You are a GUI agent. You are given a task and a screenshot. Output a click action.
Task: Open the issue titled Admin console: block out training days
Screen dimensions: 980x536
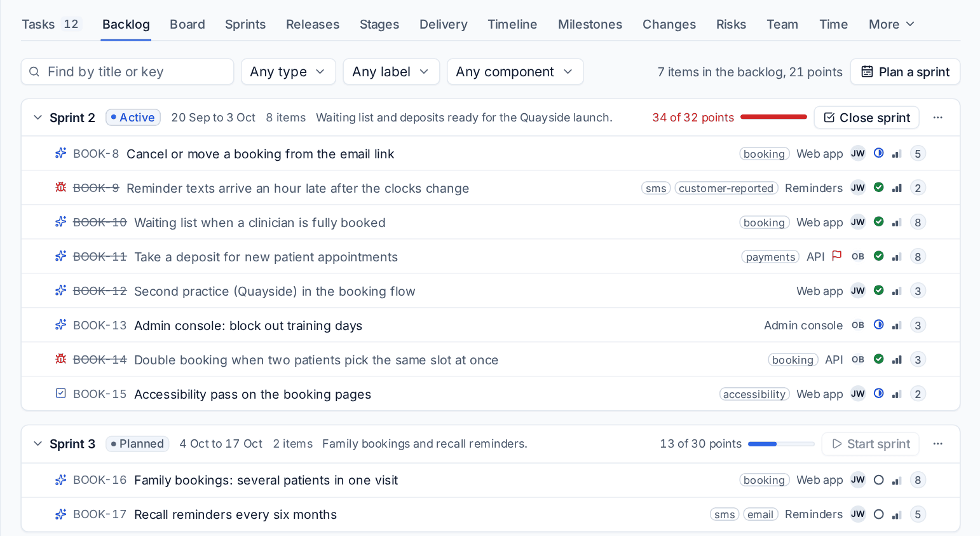click(248, 326)
